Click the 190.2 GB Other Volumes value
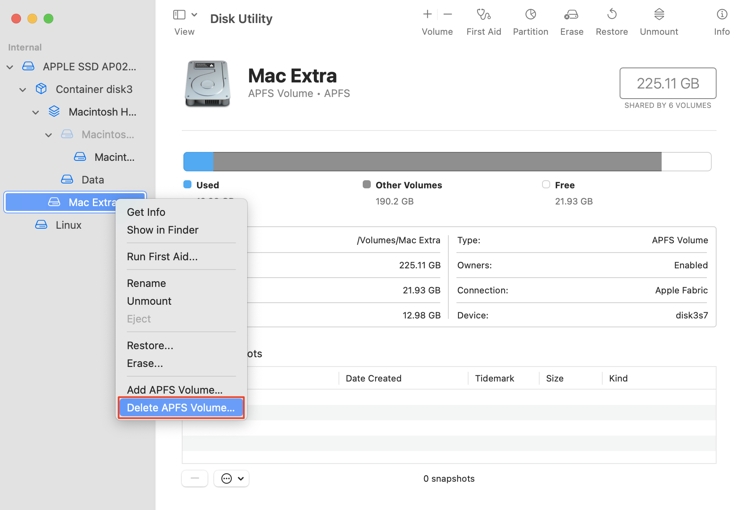Viewport: 740px width, 510px height. 395,201
